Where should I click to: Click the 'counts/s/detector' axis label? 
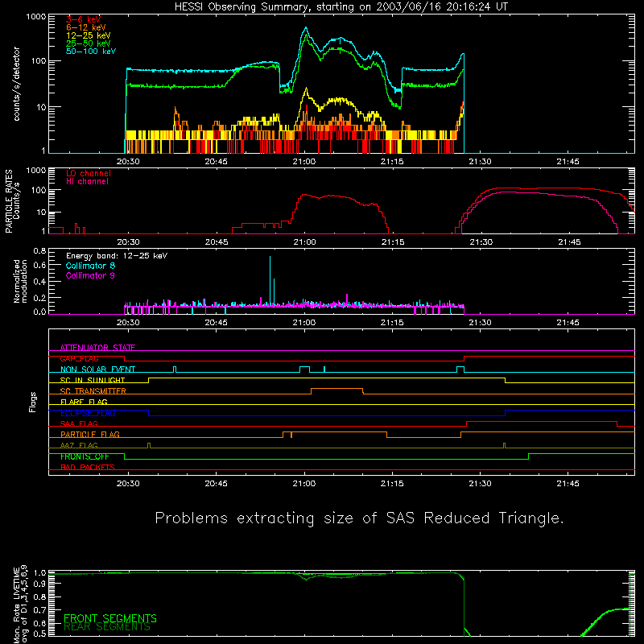[x=17, y=84]
